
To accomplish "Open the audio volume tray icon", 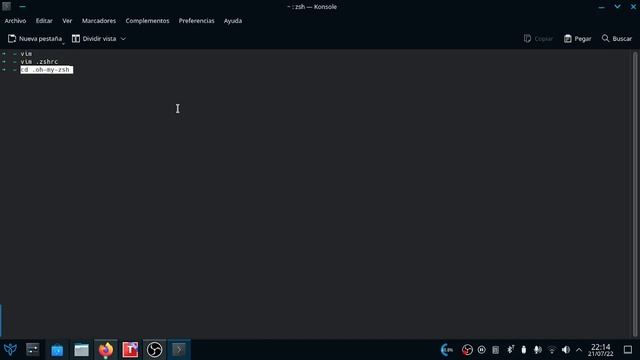I will [x=566, y=350].
